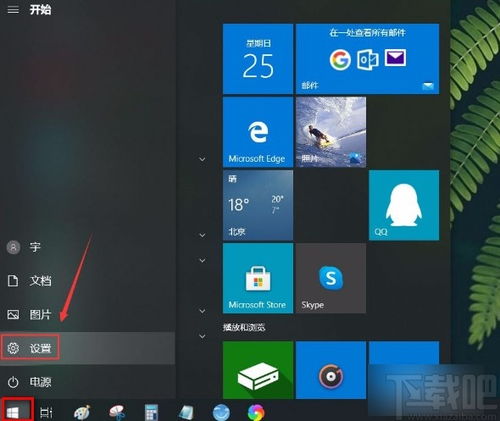This screenshot has width=500, height=421.
Task: Open the 文档 (Documents) folder
Action: [x=87, y=281]
